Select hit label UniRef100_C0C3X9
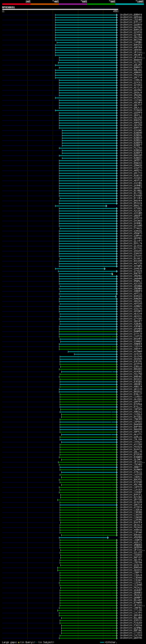 click(x=131, y=635)
